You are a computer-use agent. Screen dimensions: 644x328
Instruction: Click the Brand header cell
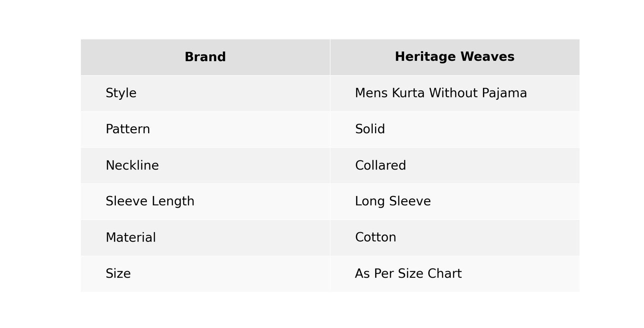(x=205, y=57)
